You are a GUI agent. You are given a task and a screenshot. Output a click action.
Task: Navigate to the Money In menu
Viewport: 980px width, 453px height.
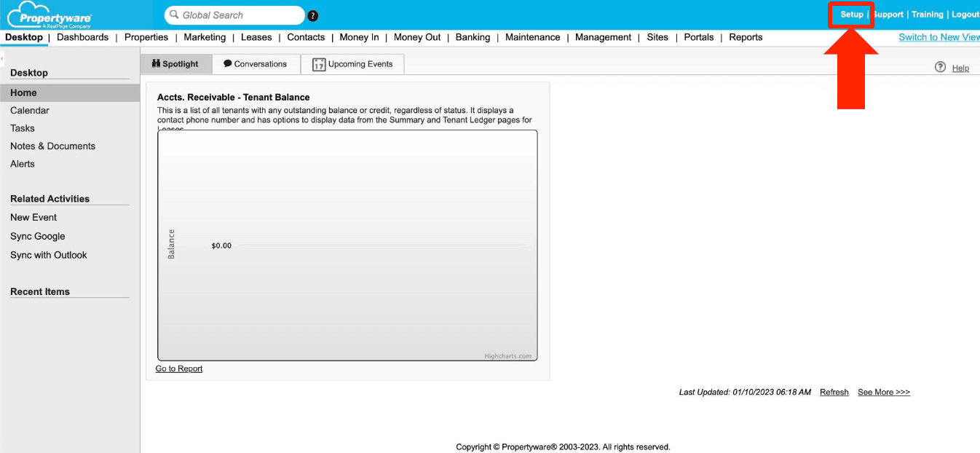click(359, 37)
